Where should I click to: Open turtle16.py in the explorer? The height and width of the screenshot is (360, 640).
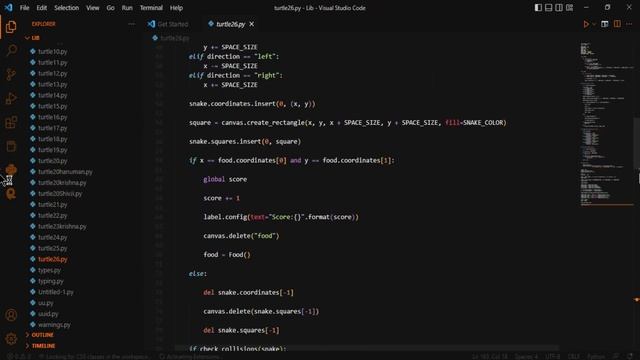[x=53, y=117]
